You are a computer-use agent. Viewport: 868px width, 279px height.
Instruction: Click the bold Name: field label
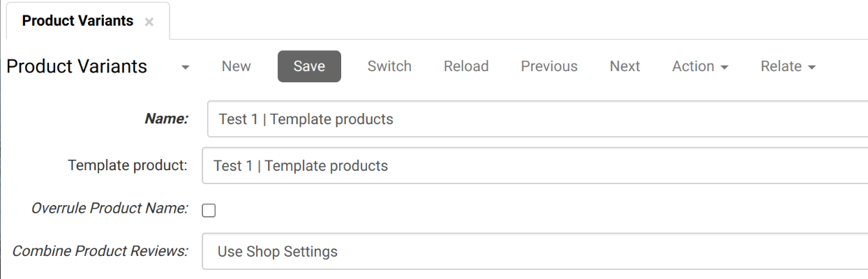coord(166,119)
